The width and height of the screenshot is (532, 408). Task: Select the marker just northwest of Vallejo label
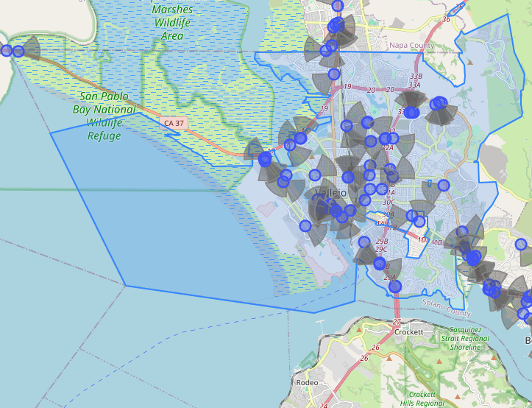[315, 175]
